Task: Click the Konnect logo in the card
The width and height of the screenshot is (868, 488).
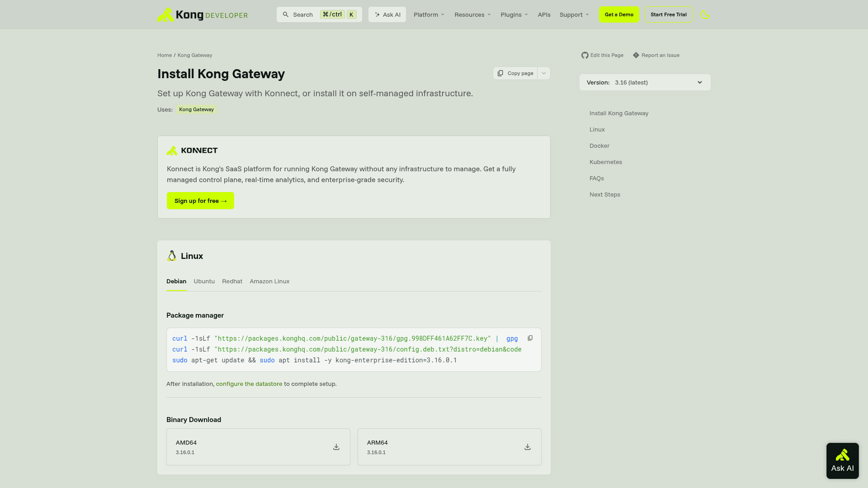Action: click(192, 150)
